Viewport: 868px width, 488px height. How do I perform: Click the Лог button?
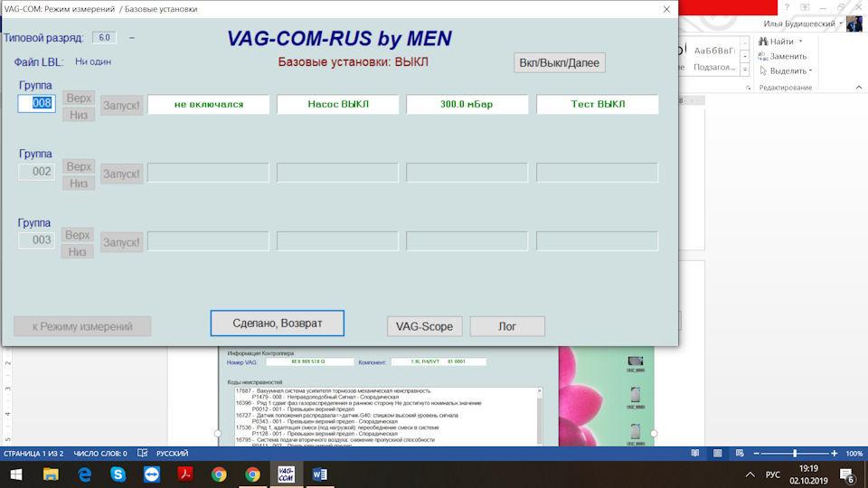click(x=507, y=326)
